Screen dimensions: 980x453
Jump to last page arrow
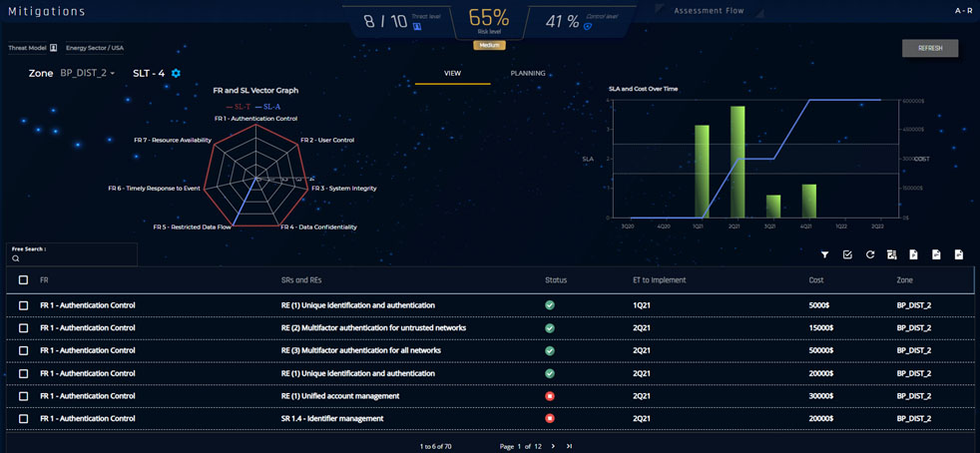pos(569,445)
